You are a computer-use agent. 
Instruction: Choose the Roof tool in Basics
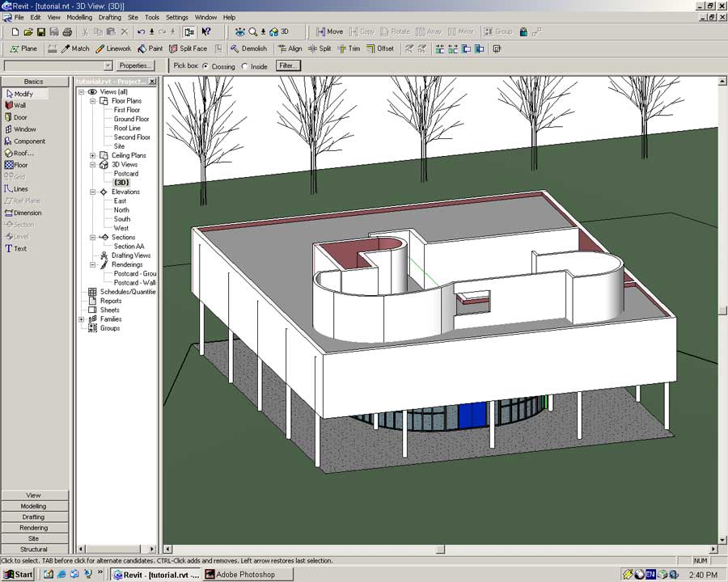[x=19, y=153]
